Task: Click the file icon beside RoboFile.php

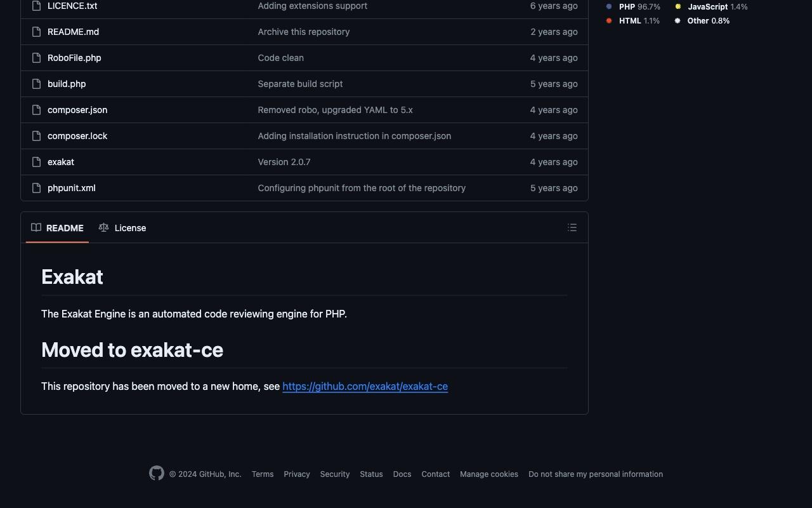Action: tap(37, 58)
